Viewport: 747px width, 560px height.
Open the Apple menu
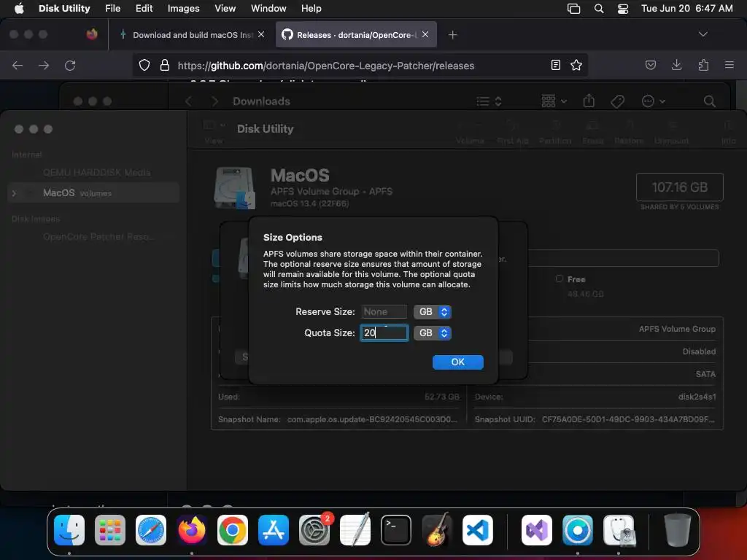pos(19,9)
